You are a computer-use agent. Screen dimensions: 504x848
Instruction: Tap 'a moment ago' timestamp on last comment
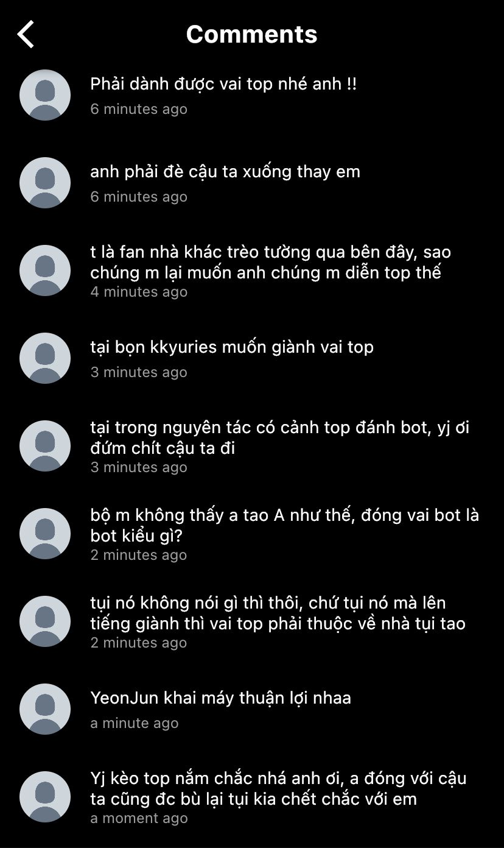click(x=139, y=818)
